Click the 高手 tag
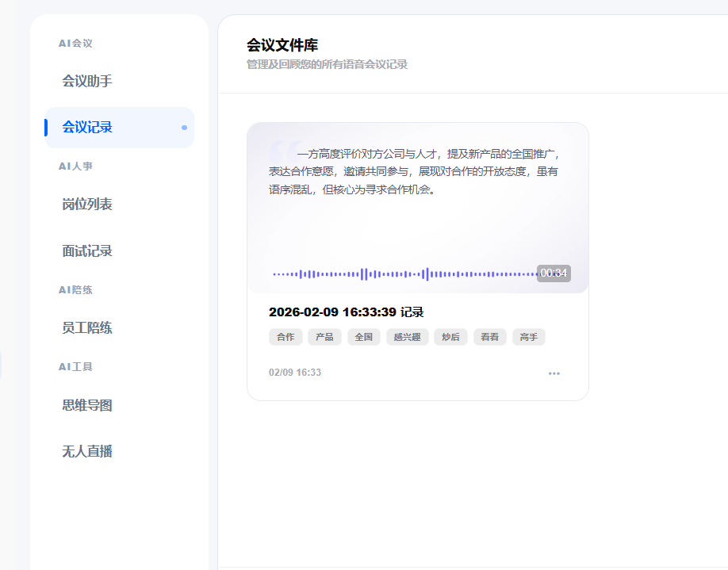This screenshot has height=570, width=728. tap(529, 337)
